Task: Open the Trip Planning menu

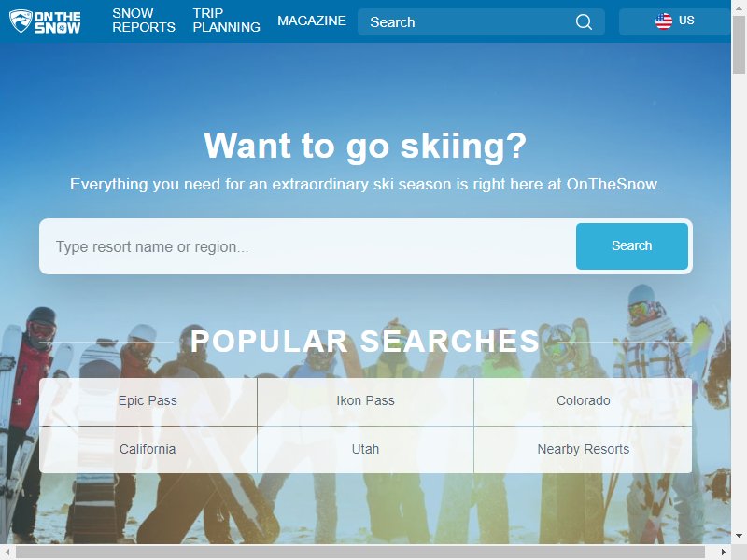Action: click(x=226, y=21)
